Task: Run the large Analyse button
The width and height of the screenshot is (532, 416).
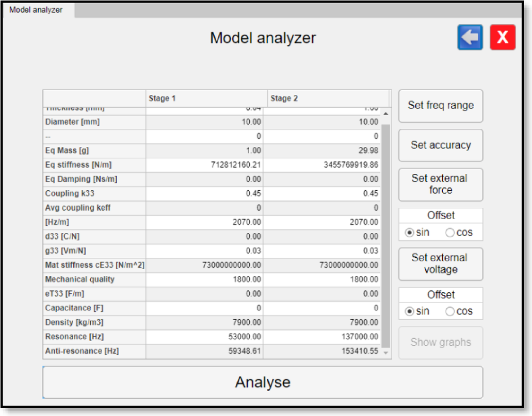Action: (263, 382)
